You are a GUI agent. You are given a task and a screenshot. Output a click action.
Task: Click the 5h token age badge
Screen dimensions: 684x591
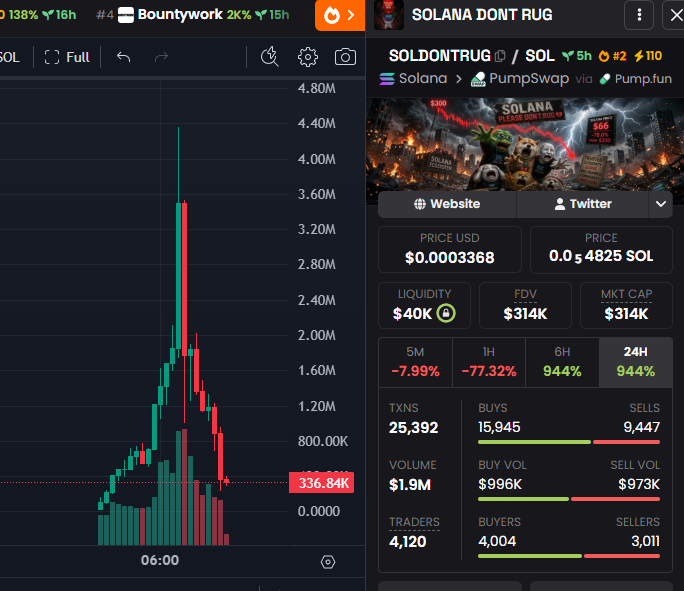click(577, 56)
